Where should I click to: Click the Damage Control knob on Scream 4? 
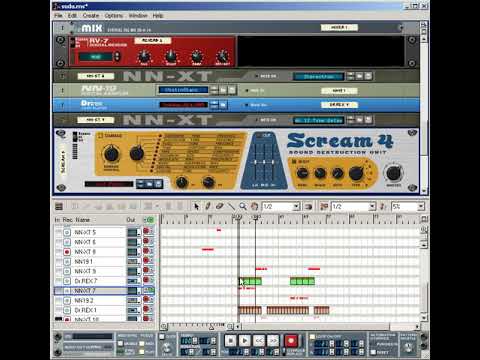(111, 154)
